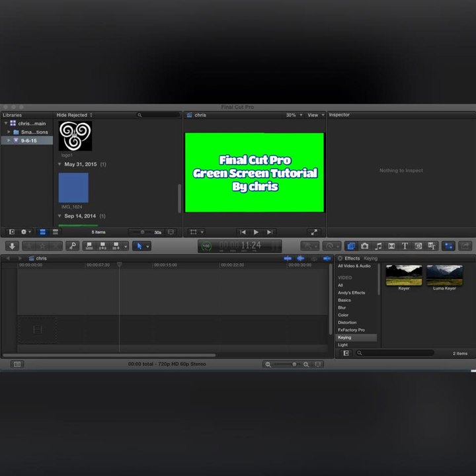Open the Photos browser camera icon
Screen dimensions: 476x476
(364, 246)
